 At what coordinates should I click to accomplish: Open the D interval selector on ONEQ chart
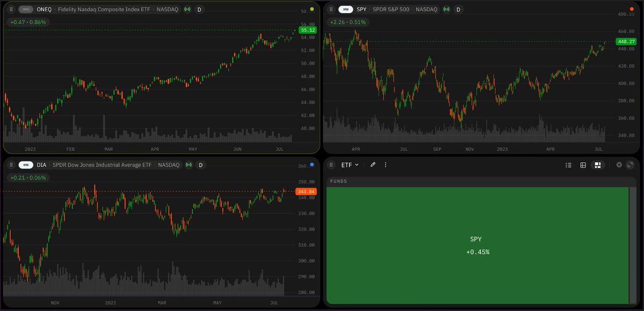[x=199, y=9]
